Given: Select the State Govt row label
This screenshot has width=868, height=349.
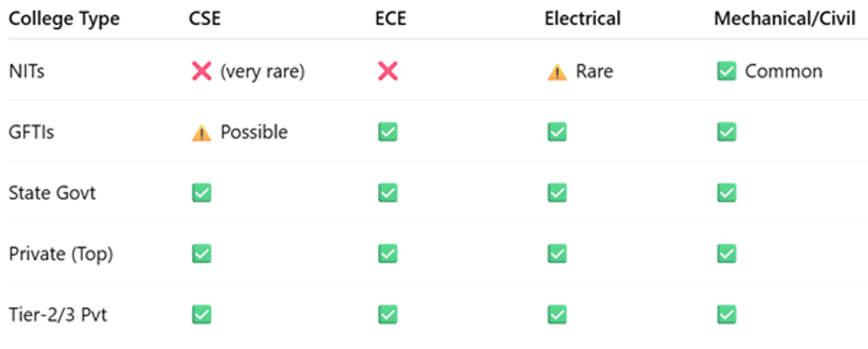Looking at the screenshot, I should point(52,193).
